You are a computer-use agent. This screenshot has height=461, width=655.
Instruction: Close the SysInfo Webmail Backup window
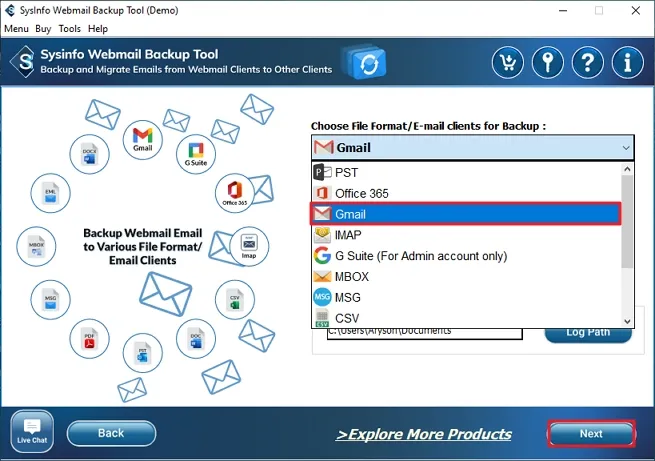coord(635,10)
